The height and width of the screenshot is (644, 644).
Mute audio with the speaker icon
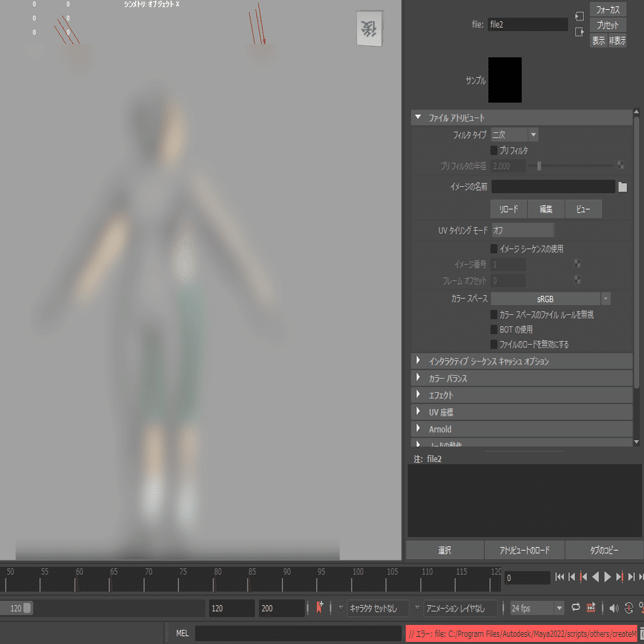[x=613, y=607]
